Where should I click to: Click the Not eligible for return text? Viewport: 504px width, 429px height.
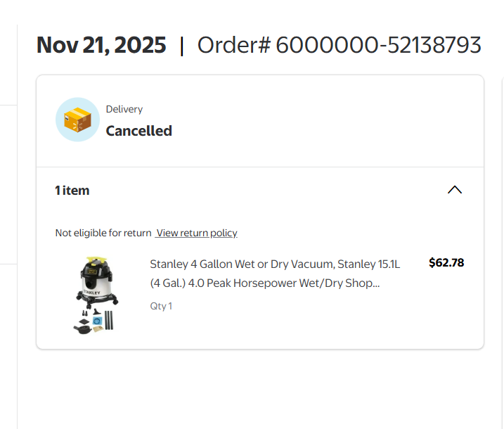point(103,233)
